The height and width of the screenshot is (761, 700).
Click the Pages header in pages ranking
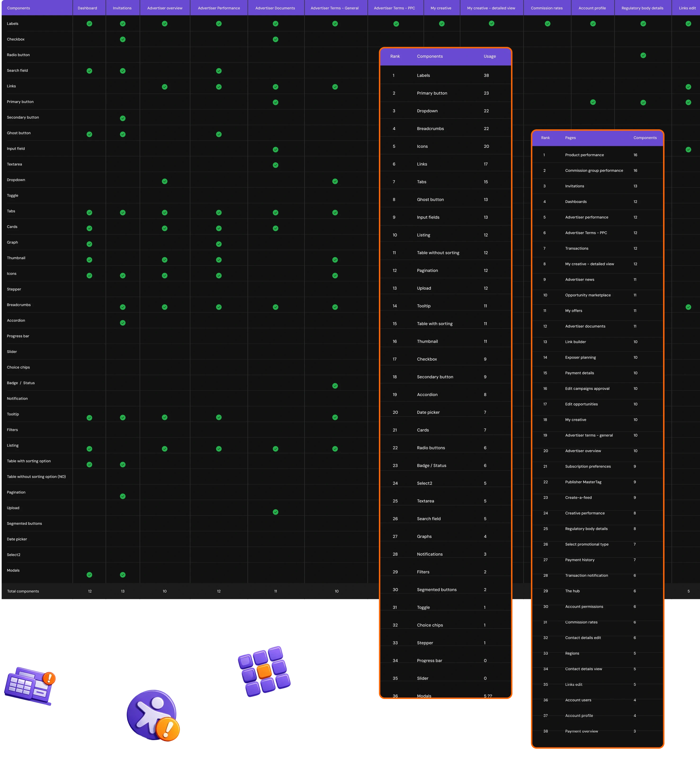click(x=570, y=138)
